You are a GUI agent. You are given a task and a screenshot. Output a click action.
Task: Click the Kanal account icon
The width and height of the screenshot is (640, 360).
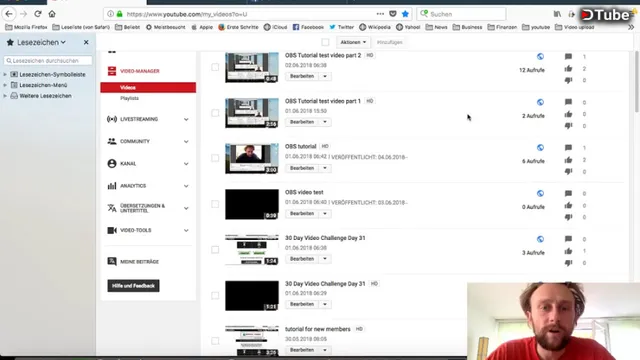pos(112,163)
